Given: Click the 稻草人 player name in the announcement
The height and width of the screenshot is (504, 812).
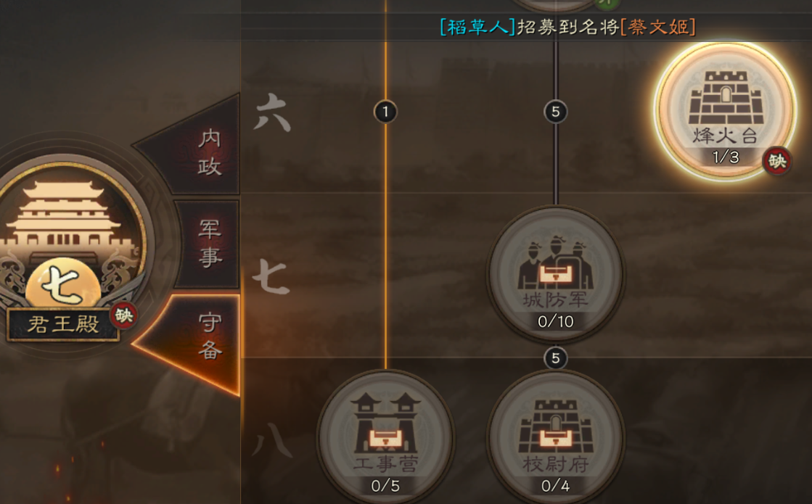Looking at the screenshot, I should (477, 26).
